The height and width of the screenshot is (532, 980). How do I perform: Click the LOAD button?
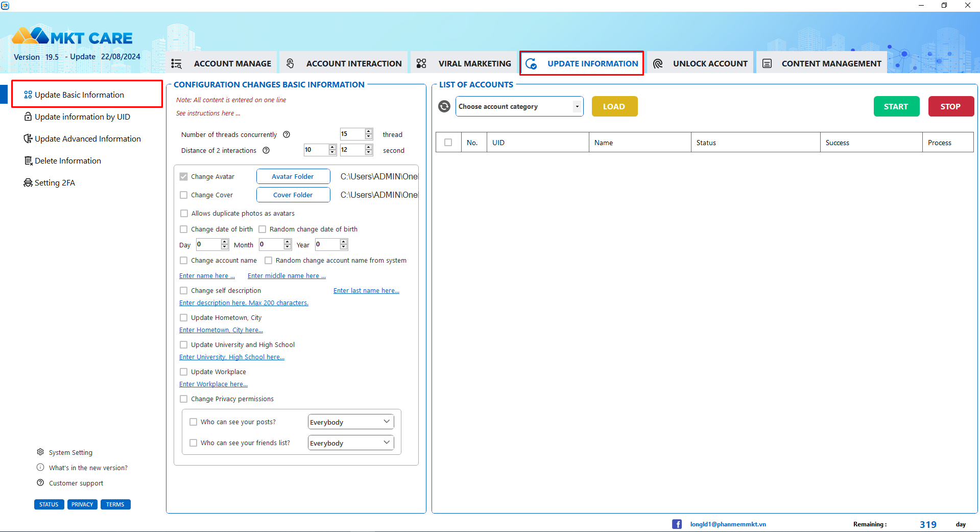pyautogui.click(x=614, y=106)
